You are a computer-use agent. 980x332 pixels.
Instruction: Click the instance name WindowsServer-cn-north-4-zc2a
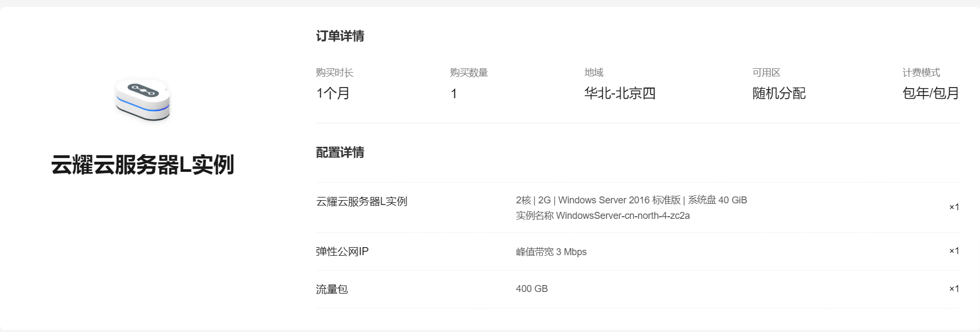(x=603, y=216)
